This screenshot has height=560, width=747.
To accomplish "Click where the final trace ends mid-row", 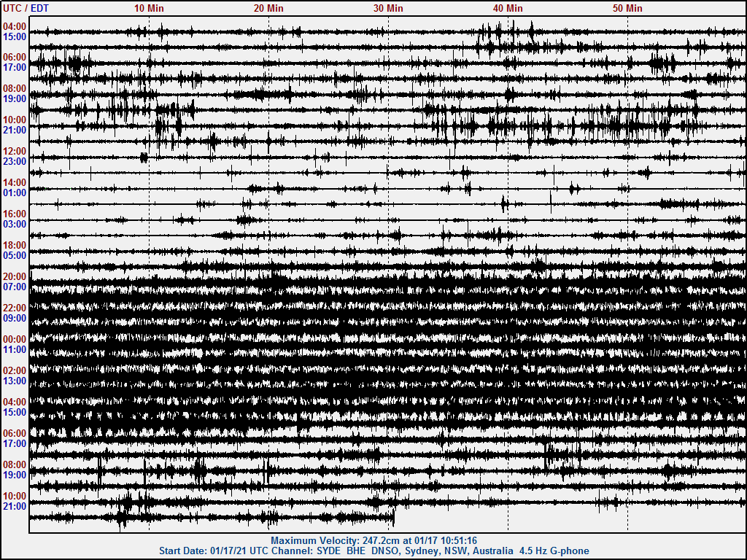I will click(x=394, y=518).
